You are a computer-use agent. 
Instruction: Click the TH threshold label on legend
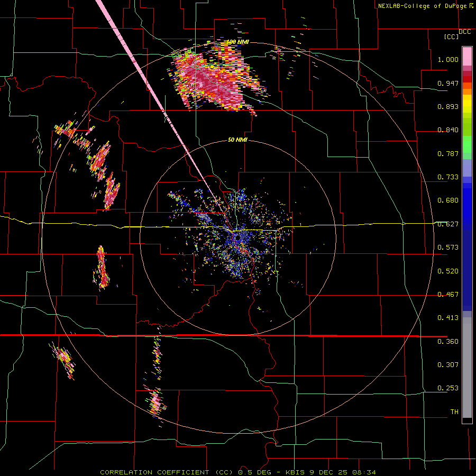[454, 412]
